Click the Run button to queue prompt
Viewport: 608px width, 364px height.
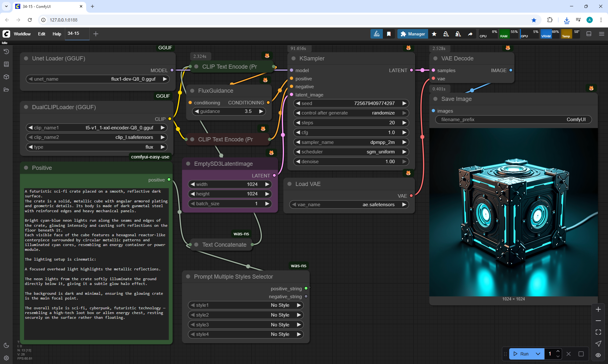521,354
